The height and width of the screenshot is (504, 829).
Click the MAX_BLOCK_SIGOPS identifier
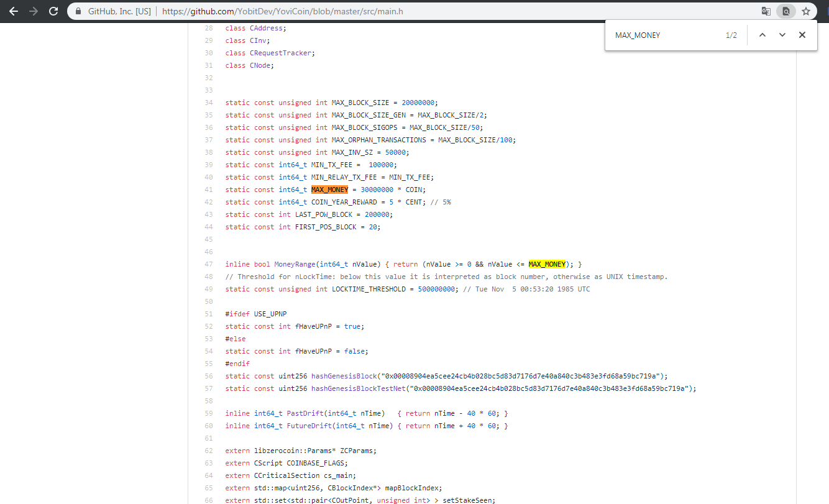(x=366, y=127)
